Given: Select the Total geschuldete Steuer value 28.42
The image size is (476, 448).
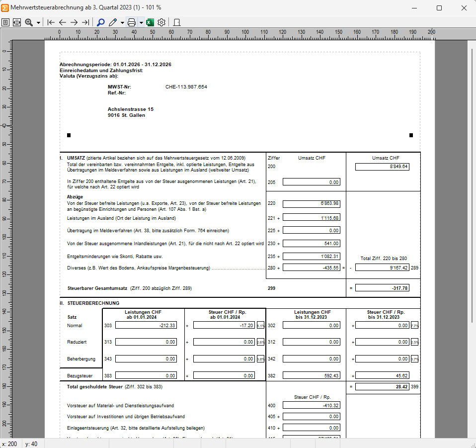Looking at the screenshot, I should 382,386.
